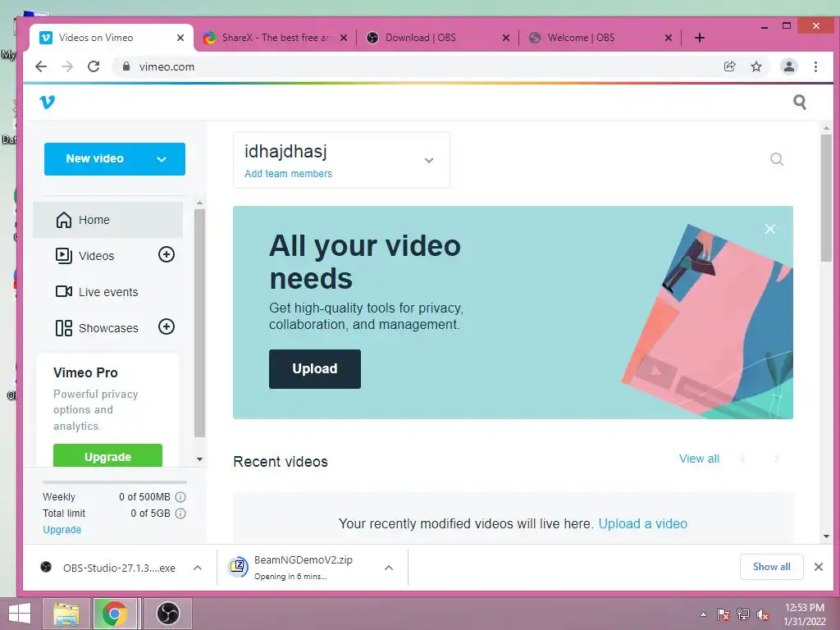This screenshot has height=630, width=840.
Task: Bookmark this page with the star icon
Action: click(756, 66)
